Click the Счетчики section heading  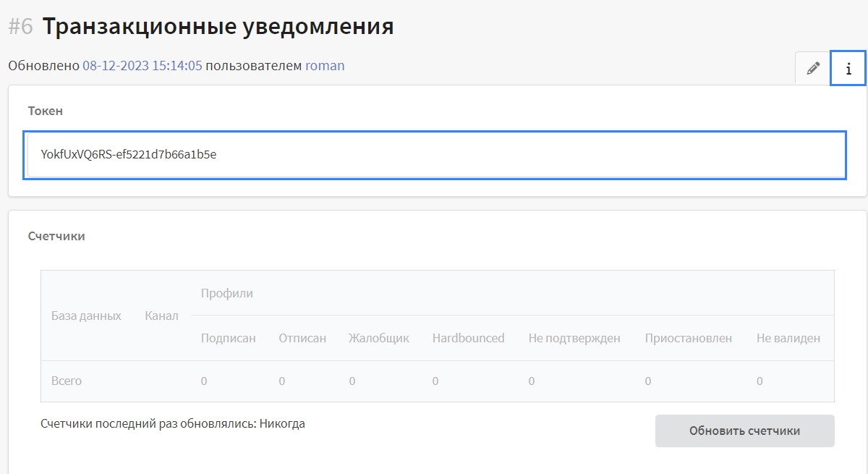click(x=56, y=236)
